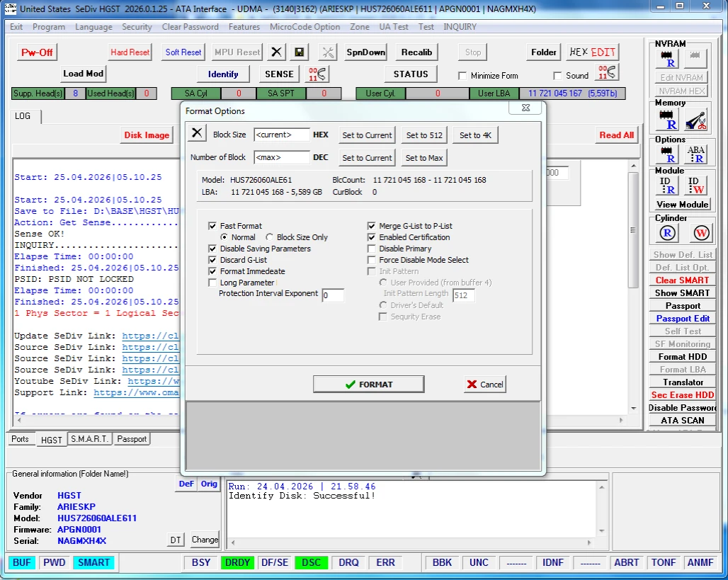Click the Protection Interval Exponent field
The height and width of the screenshot is (580, 728).
pos(333,295)
